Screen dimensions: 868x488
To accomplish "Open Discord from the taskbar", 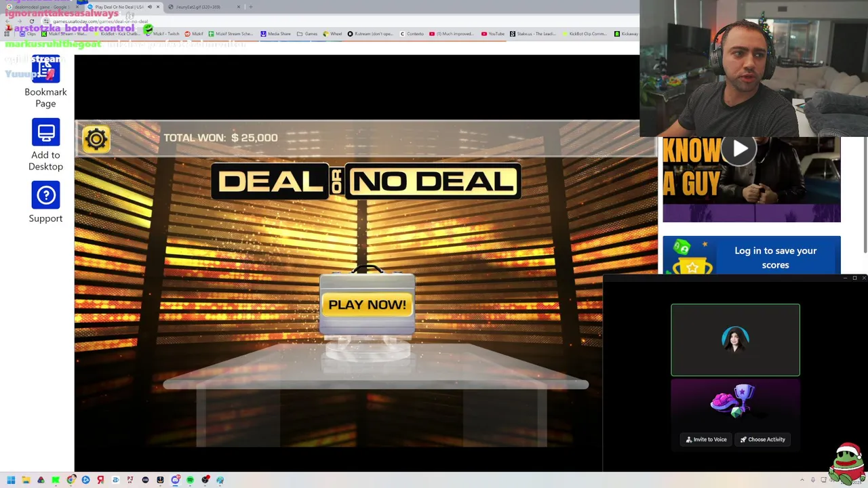I will [x=175, y=480].
